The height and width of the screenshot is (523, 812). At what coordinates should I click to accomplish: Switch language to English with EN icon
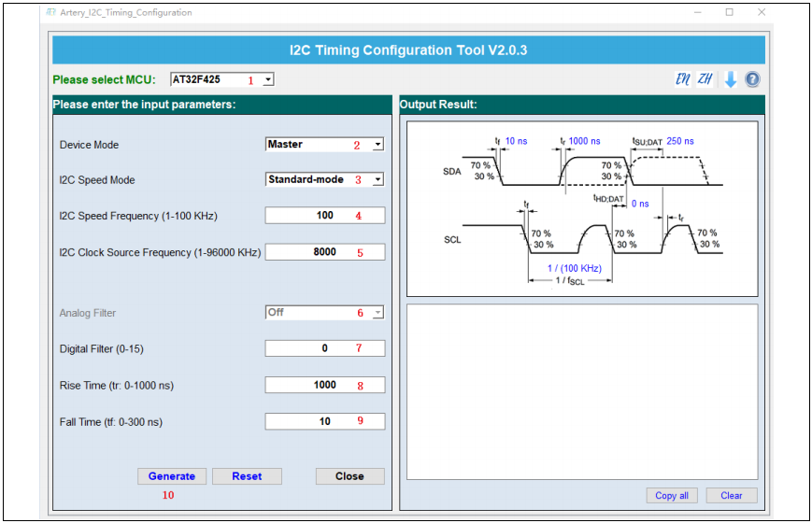(683, 79)
